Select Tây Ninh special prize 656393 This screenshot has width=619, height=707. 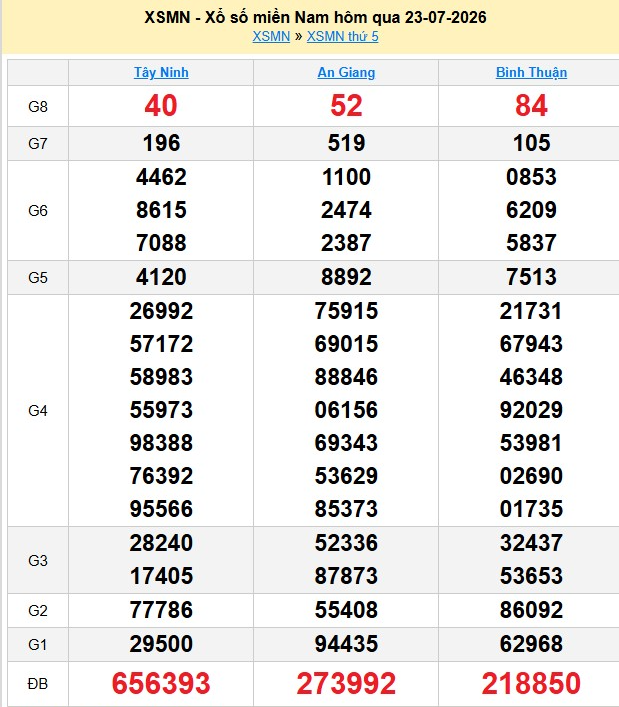click(x=161, y=684)
